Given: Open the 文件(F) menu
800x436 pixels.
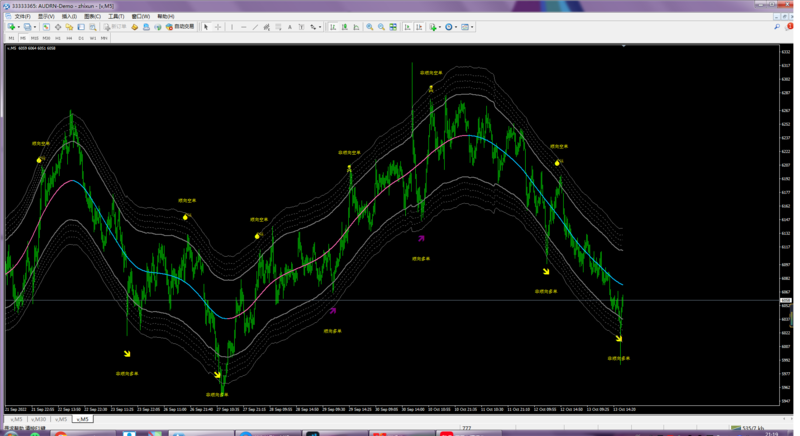Looking at the screenshot, I should point(22,16).
